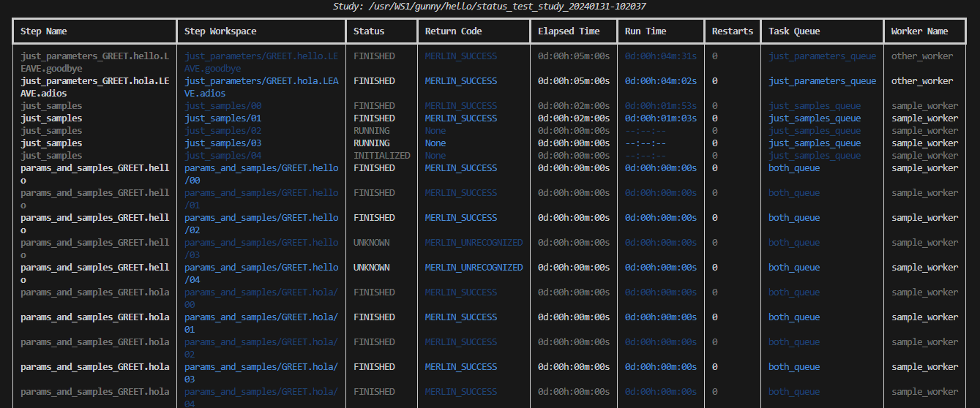Click just_parameters_queue in GREET.hola.LEAVE.adios row
The height and width of the screenshot is (408, 980).
pyautogui.click(x=822, y=81)
